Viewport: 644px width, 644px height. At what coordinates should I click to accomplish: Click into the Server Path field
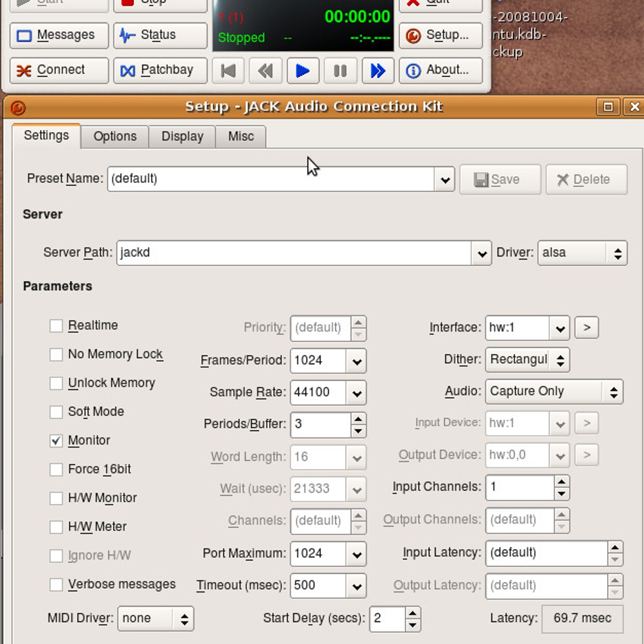(x=293, y=253)
